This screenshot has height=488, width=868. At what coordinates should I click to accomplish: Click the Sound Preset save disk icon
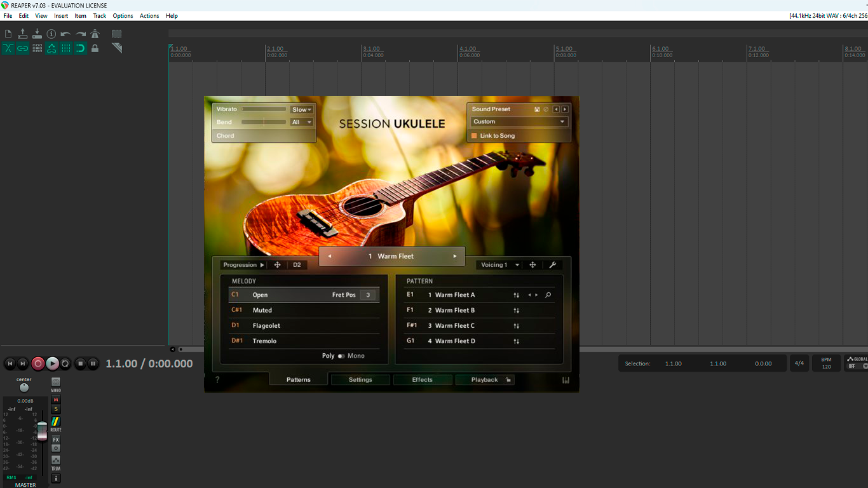pyautogui.click(x=537, y=109)
